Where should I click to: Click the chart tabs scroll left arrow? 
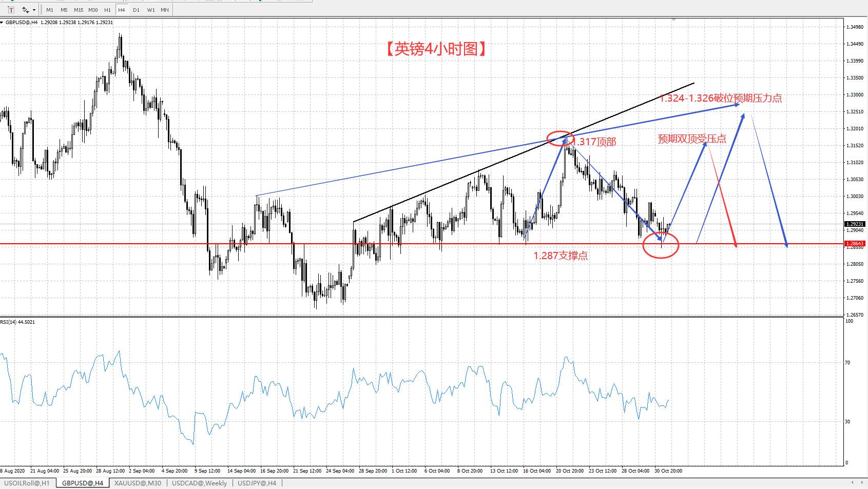(x=853, y=483)
